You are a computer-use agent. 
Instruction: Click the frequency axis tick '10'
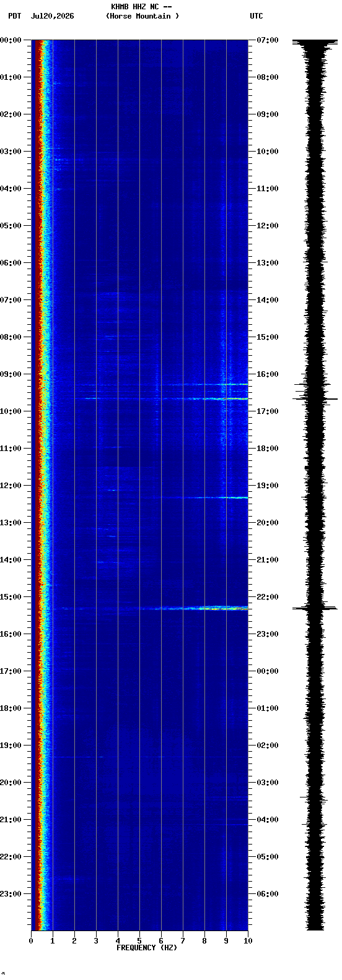[248, 941]
